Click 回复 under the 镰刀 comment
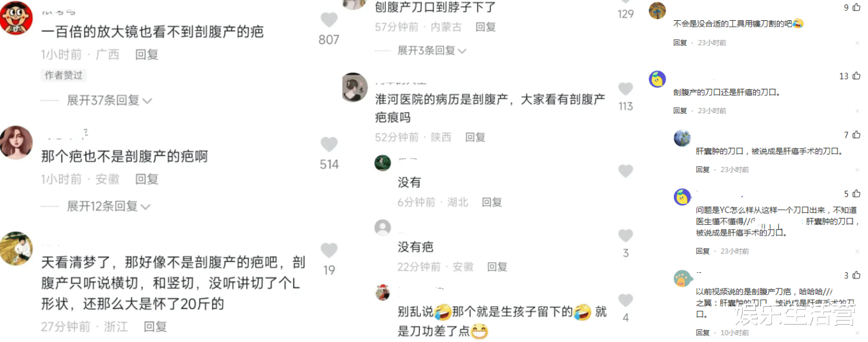Image resolution: width=868 pixels, height=342 pixels. [x=680, y=43]
